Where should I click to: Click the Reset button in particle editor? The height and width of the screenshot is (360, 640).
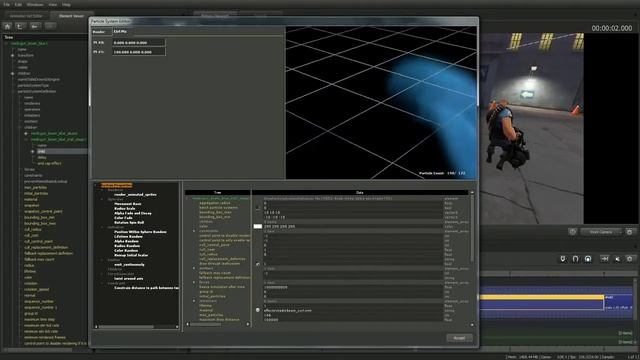point(459,338)
